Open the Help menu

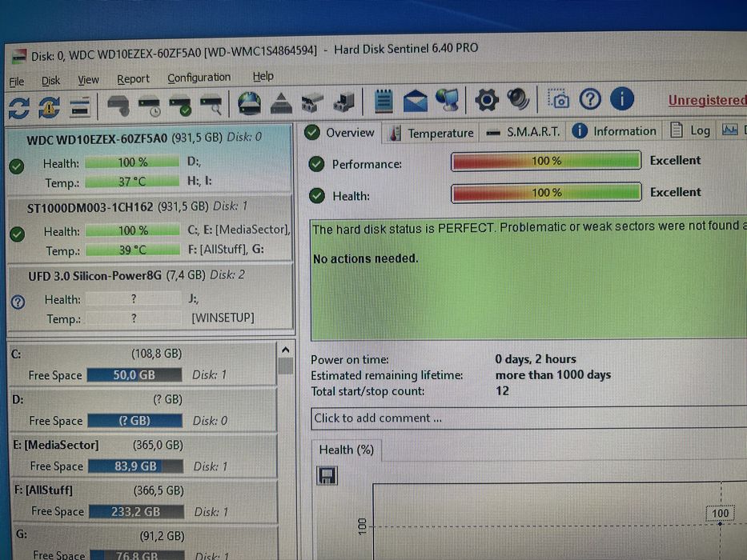click(263, 76)
